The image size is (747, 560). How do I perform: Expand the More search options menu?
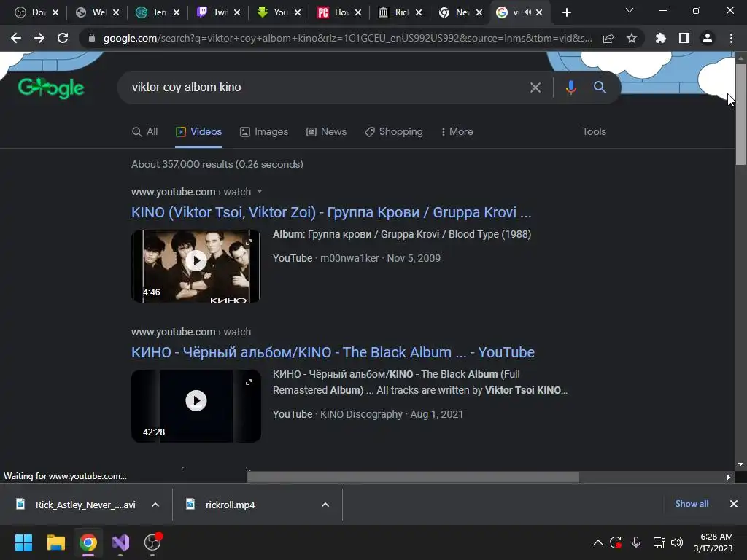coord(457,131)
